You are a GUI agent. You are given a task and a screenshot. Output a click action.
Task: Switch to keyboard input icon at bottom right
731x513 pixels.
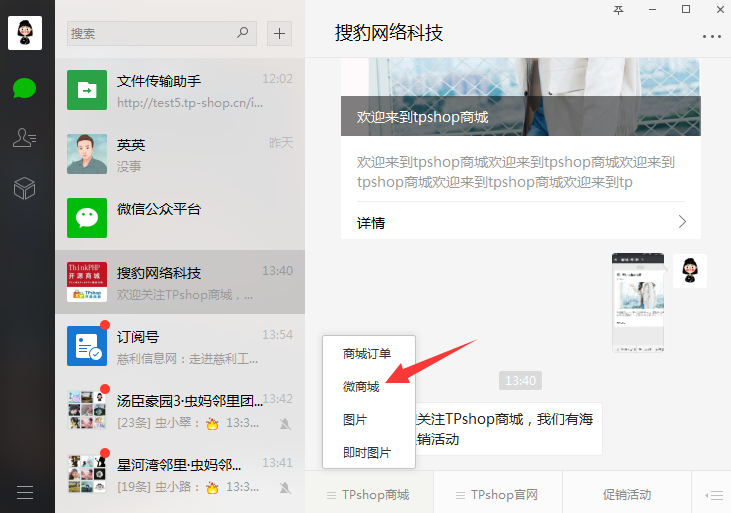714,495
